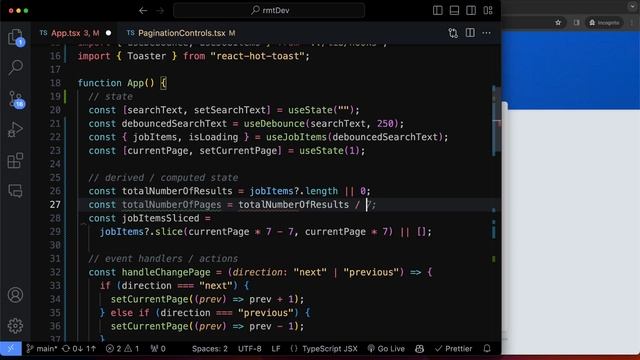Toggle the bottom panel layout icon

(454, 11)
